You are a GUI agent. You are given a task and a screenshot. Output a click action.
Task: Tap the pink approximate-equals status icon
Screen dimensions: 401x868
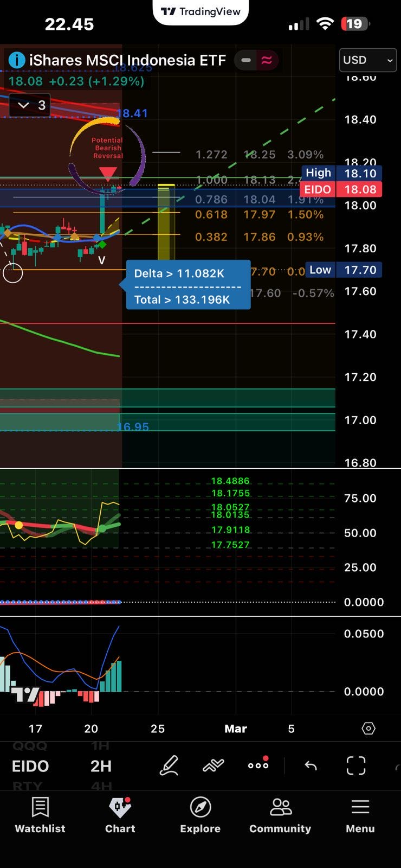click(267, 60)
